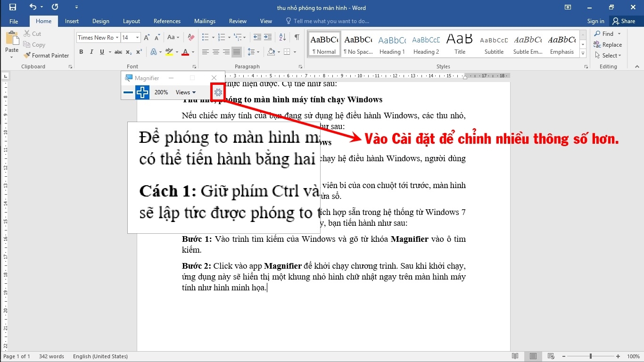Redo the last action

tap(55, 7)
